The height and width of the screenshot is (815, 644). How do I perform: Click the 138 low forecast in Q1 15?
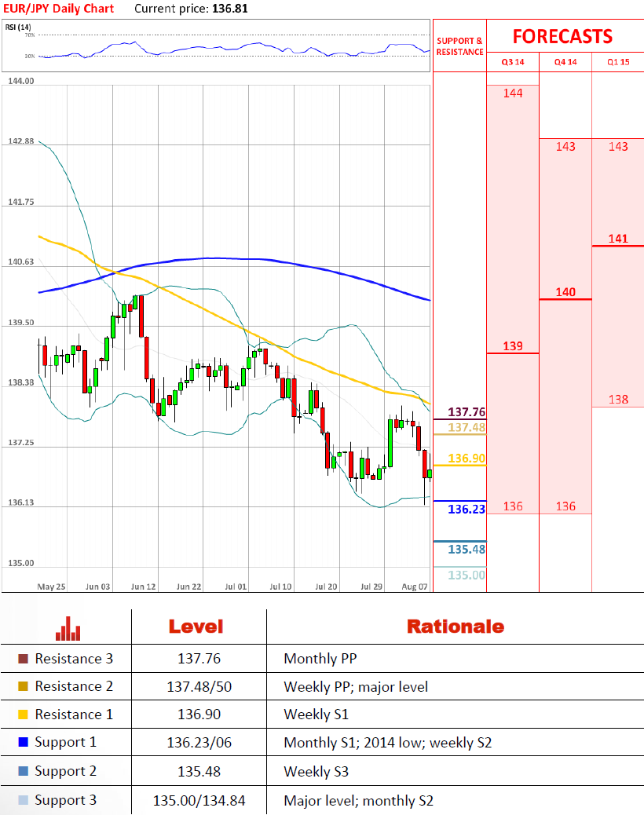coord(618,399)
